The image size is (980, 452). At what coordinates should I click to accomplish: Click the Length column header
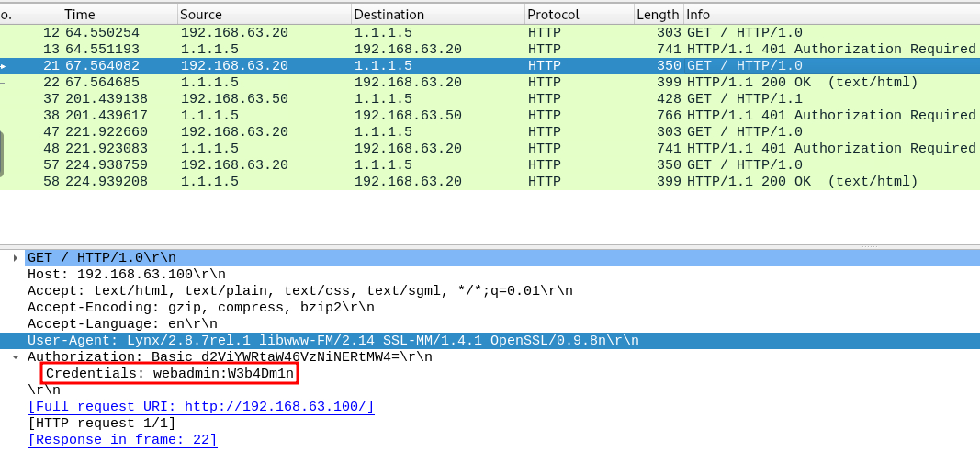pos(658,15)
